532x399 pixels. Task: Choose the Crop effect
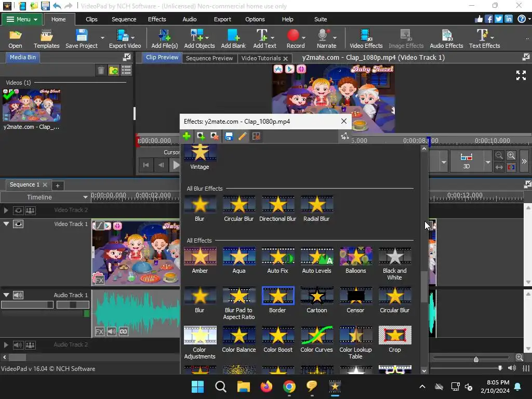(395, 339)
